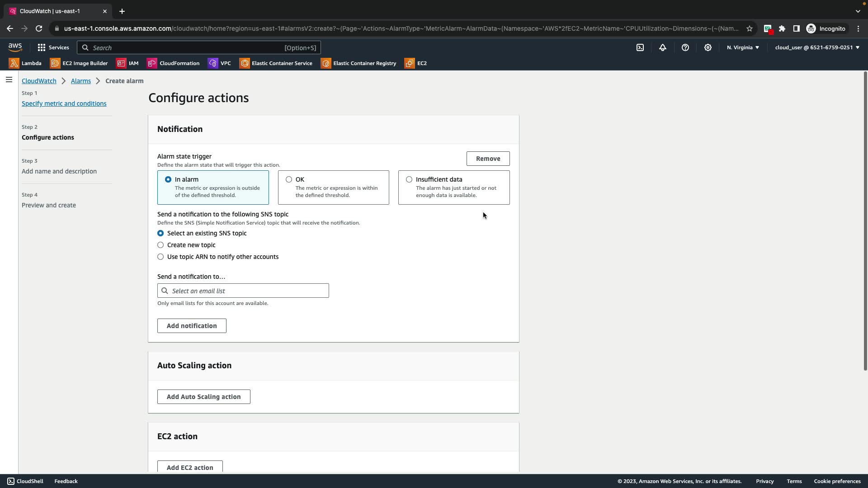Expand the N. Virginia region dropdown
The image size is (868, 488).
(x=743, y=47)
